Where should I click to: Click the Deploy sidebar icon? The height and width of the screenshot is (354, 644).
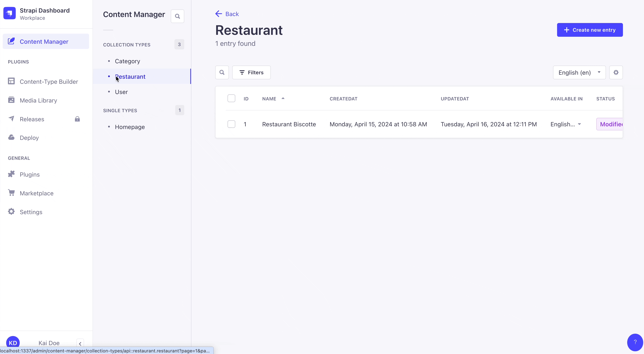coord(11,137)
